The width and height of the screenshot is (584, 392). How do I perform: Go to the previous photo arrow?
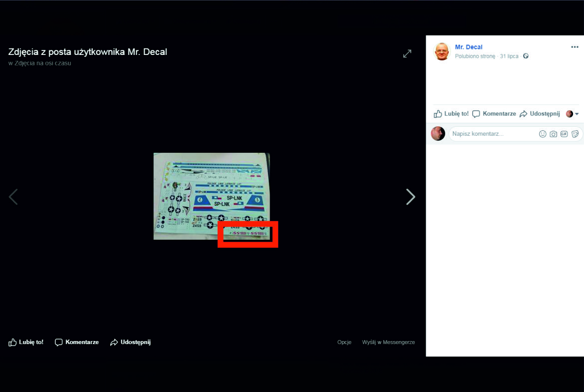(13, 197)
